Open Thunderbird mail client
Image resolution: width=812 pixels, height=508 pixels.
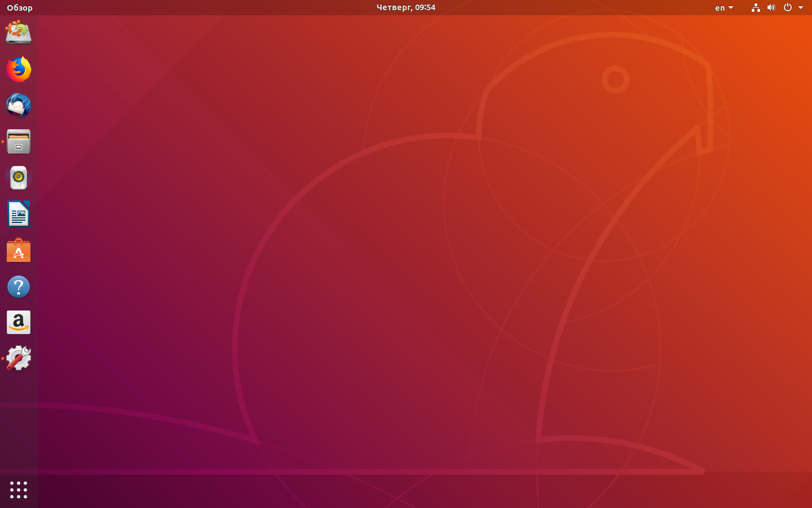pos(19,106)
